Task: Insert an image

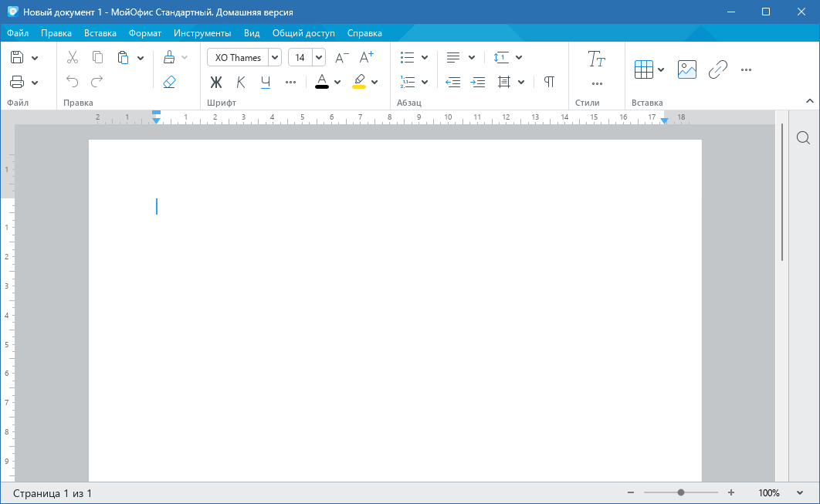Action: [x=687, y=69]
